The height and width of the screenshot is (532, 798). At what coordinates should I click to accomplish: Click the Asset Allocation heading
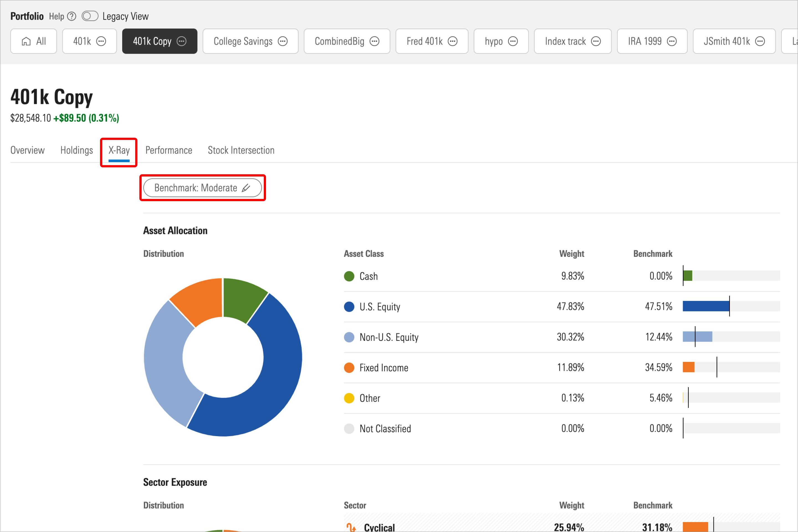click(x=175, y=231)
